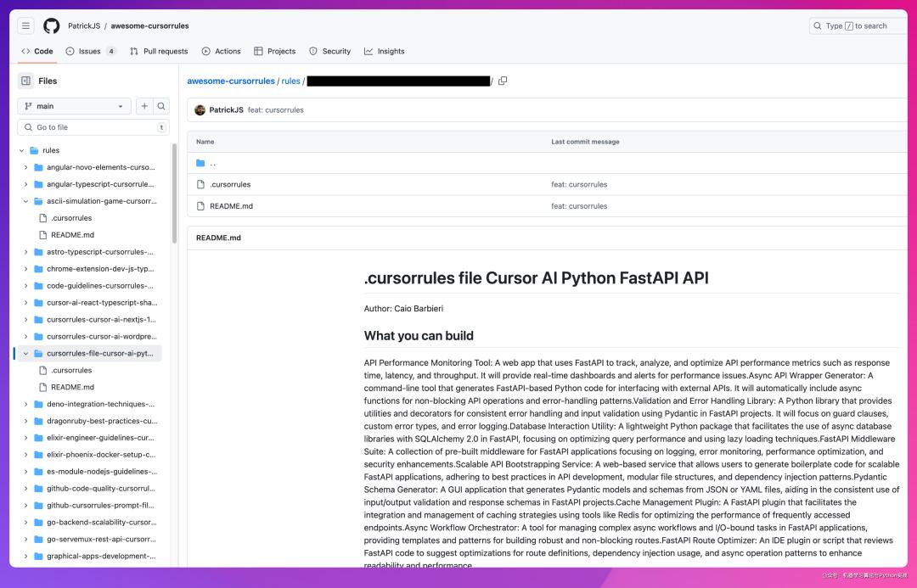Go to the Insights tab
The height and width of the screenshot is (588, 917).
385,51
